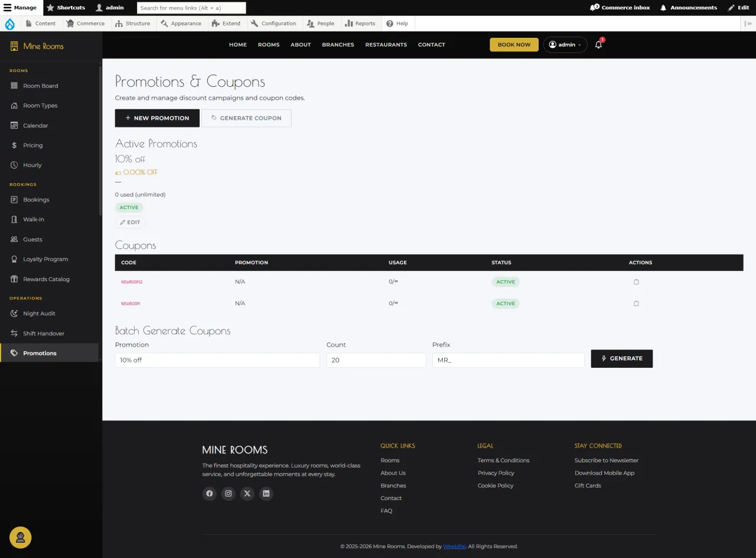Click the NEW PROMOTION button
Viewport: 756px width, 558px height.
pyautogui.click(x=157, y=118)
